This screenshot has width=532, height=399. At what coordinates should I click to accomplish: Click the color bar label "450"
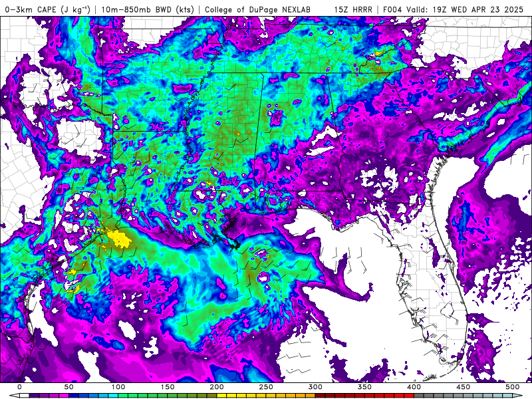(x=463, y=387)
